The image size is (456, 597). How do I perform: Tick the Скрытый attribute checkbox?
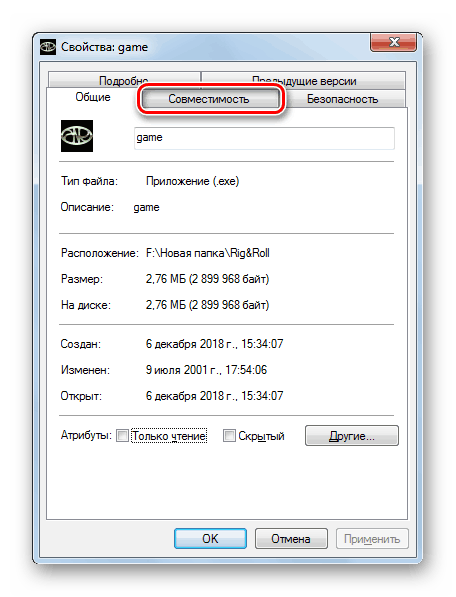[x=229, y=436]
